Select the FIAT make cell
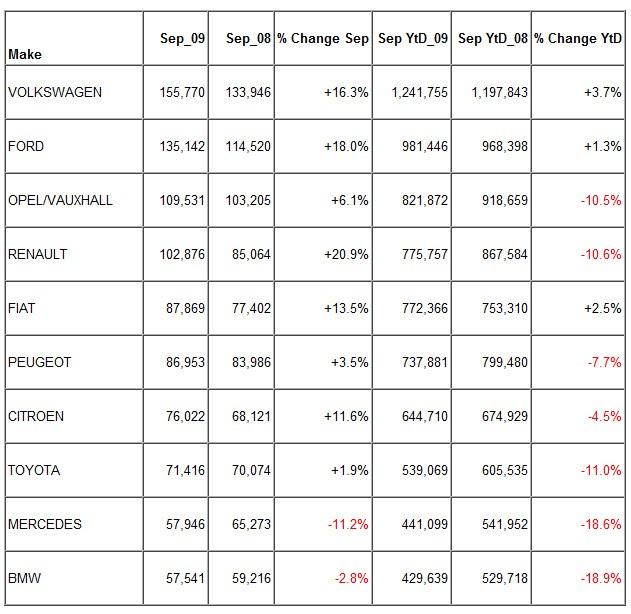This screenshot has height=614, width=631. [22, 308]
